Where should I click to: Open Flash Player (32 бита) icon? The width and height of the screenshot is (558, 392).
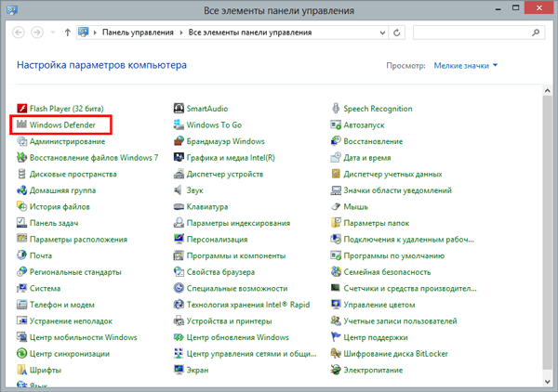tap(22, 108)
